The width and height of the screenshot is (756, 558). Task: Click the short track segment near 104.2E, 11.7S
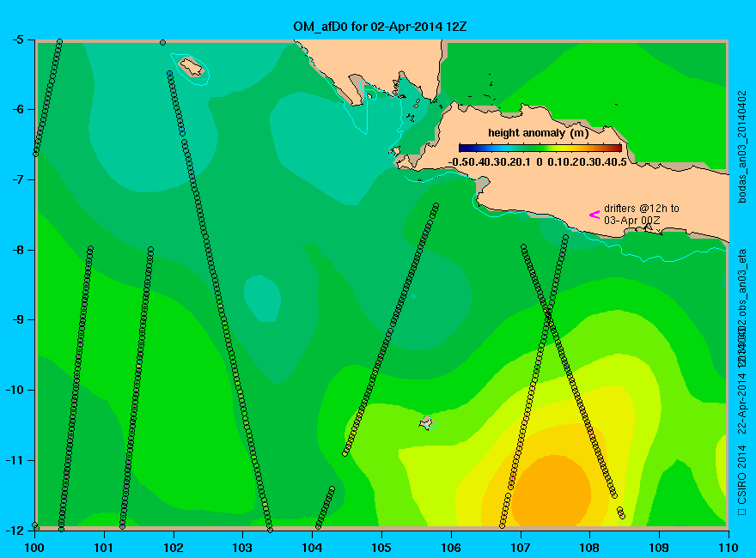(325, 508)
